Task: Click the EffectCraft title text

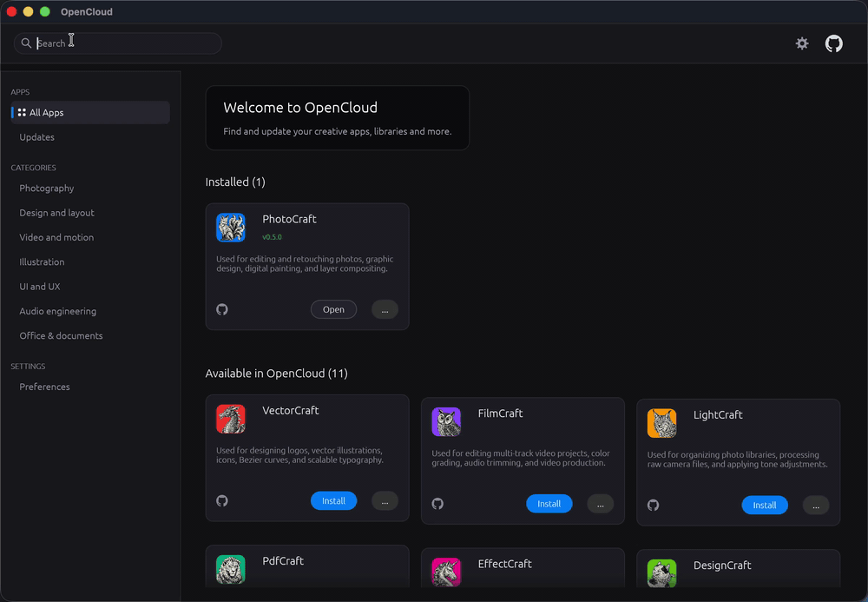Action: tap(504, 564)
